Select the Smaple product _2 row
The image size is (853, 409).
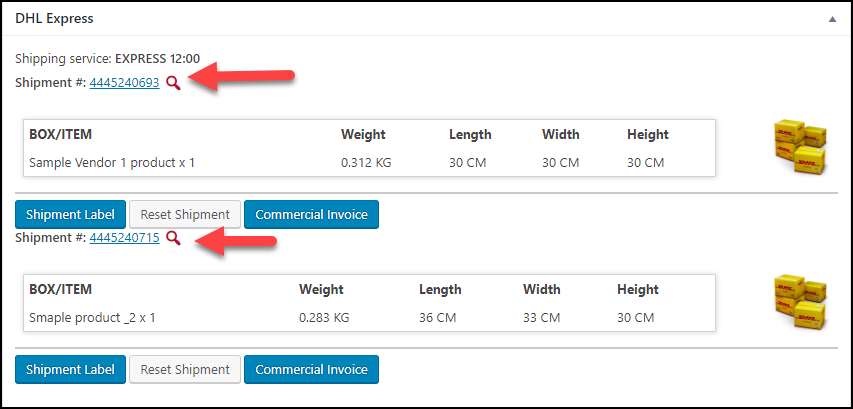[x=369, y=318]
